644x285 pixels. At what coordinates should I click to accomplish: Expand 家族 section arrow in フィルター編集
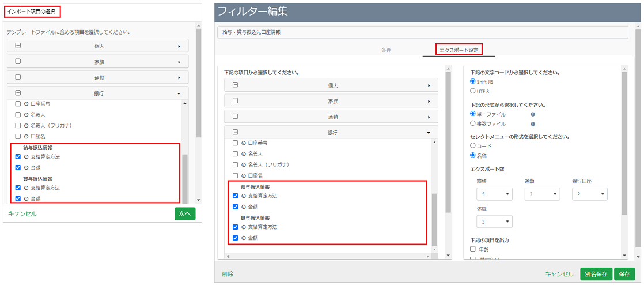pos(429,101)
